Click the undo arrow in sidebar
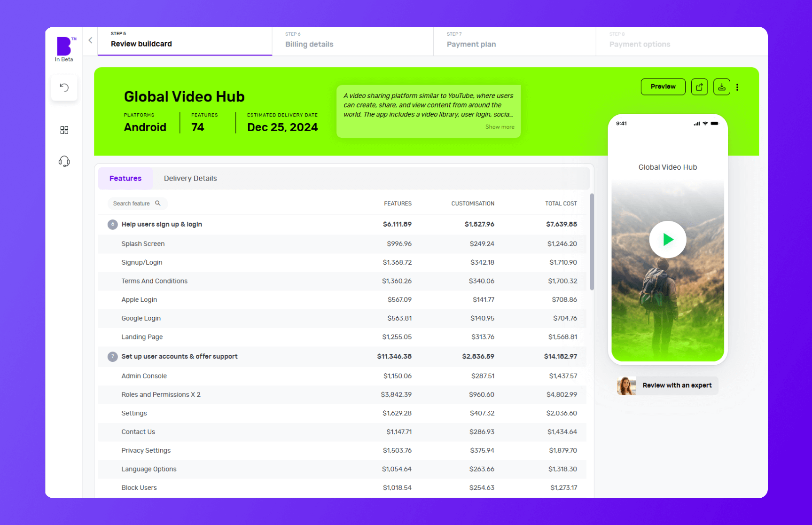 coord(64,87)
